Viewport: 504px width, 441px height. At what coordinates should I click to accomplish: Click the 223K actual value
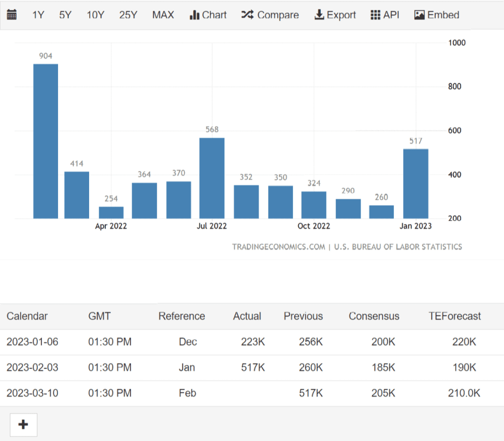[253, 342]
